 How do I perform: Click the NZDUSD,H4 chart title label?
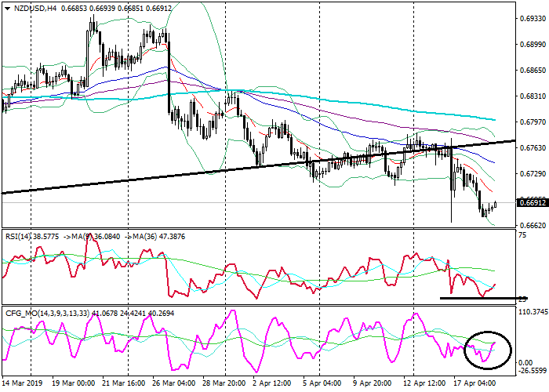click(x=29, y=6)
